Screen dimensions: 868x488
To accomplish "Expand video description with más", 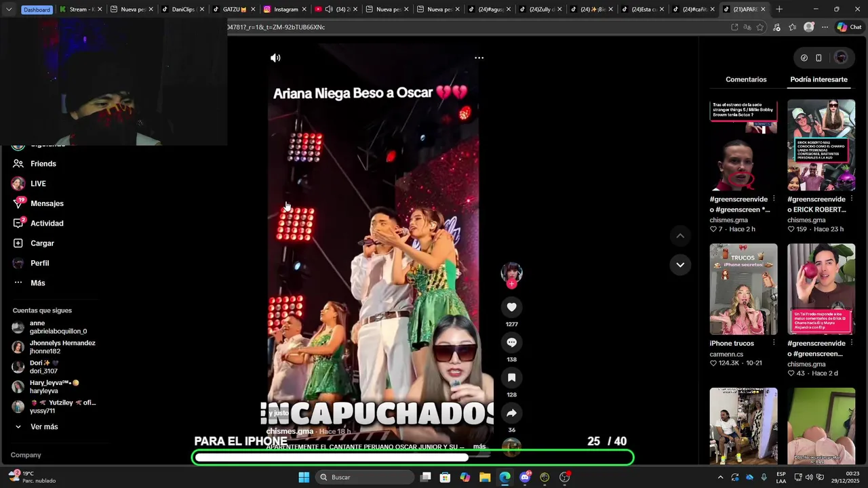I will click(x=479, y=447).
